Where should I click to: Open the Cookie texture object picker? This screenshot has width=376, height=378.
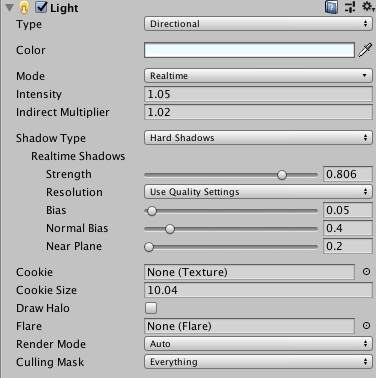click(366, 272)
